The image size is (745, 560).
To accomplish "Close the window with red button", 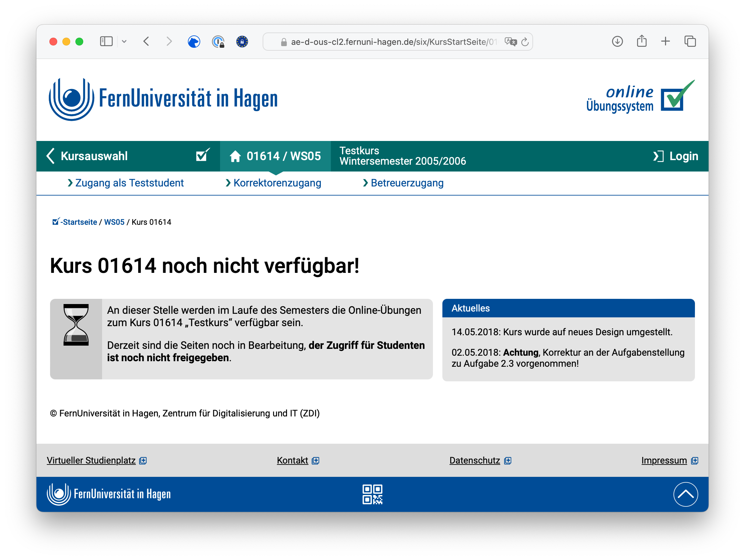I will pos(53,41).
